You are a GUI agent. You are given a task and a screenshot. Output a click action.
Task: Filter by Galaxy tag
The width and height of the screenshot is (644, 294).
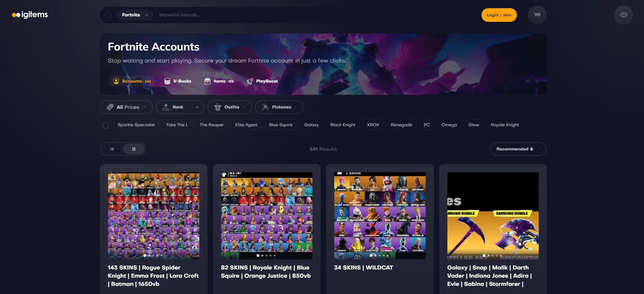click(311, 125)
